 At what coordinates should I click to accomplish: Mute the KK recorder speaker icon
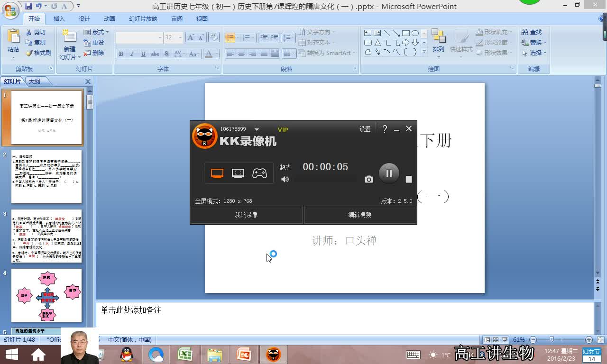click(285, 179)
